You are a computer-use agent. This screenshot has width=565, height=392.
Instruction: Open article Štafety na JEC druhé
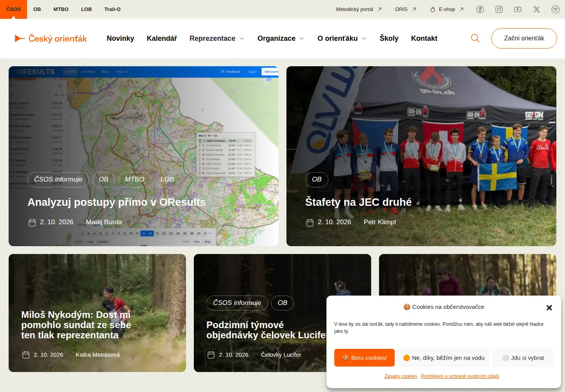tap(359, 202)
